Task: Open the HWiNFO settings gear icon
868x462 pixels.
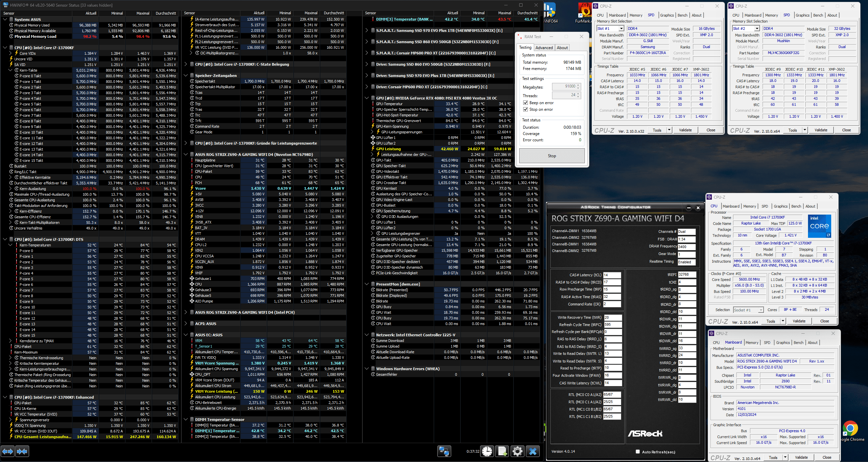Action: point(517,451)
